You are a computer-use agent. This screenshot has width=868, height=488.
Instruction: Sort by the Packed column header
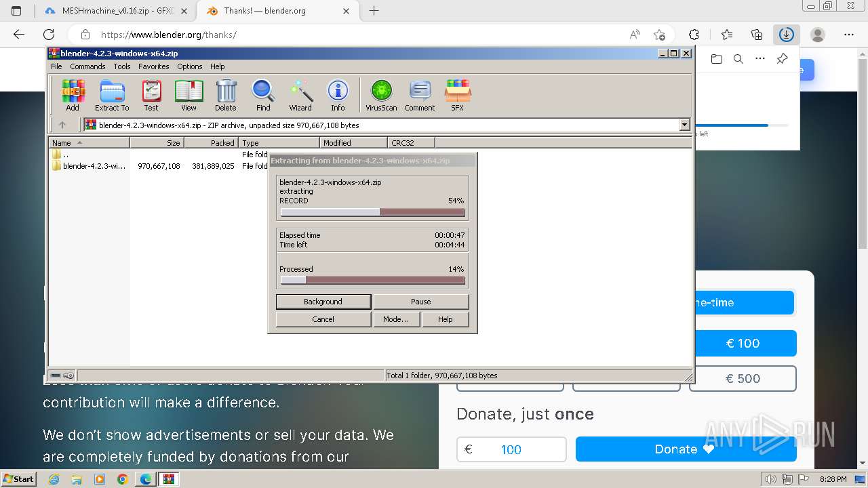211,143
